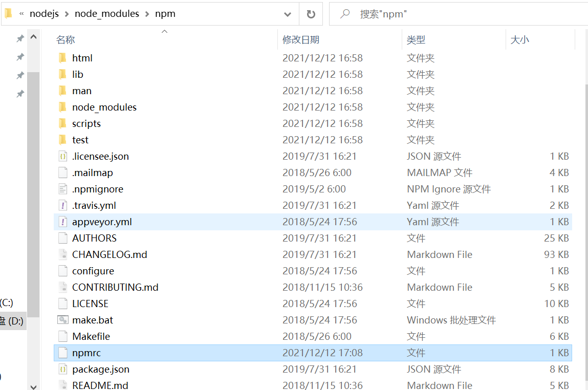Click the npmrc file icon
This screenshot has width=588, height=390.
(62, 353)
